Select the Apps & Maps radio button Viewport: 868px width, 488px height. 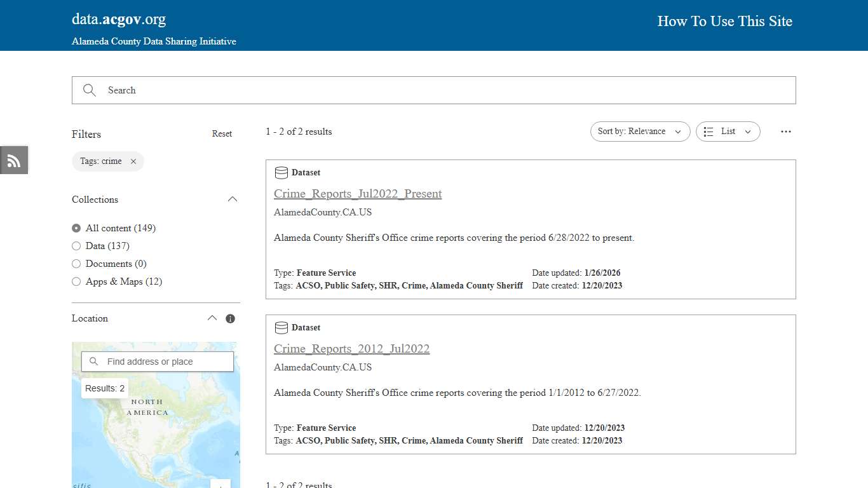(x=76, y=281)
